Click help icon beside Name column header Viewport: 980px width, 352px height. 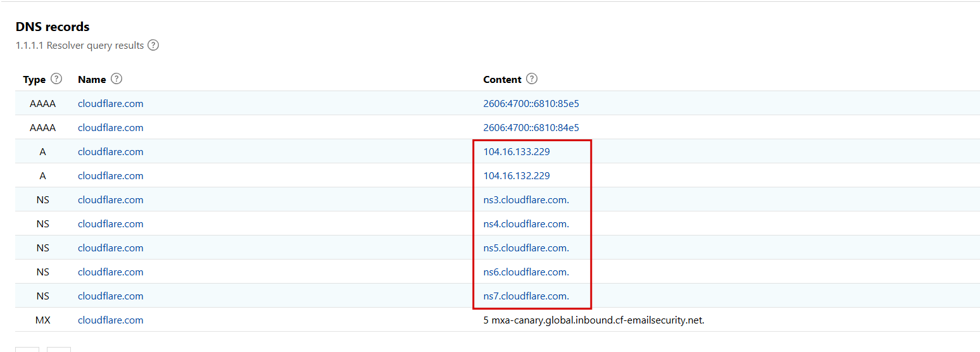[116, 79]
